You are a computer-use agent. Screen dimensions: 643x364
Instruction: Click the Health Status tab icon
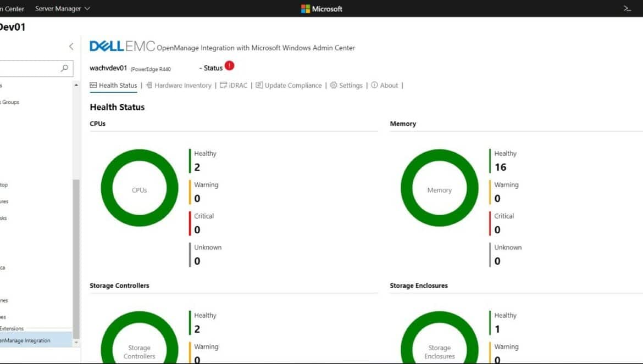point(93,85)
